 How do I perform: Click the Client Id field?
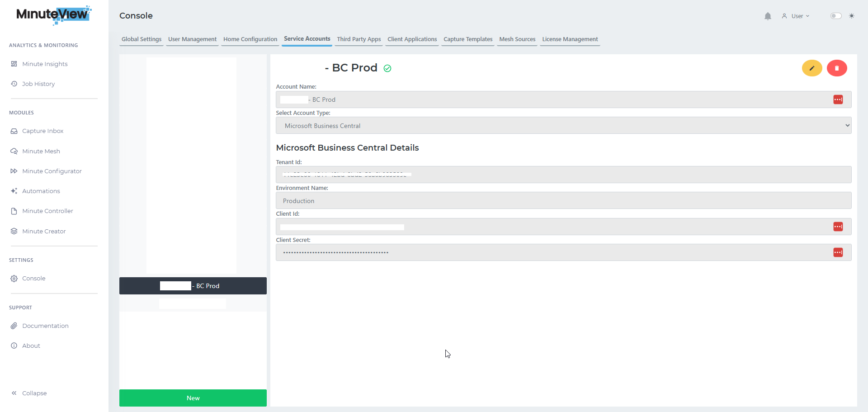(x=563, y=227)
